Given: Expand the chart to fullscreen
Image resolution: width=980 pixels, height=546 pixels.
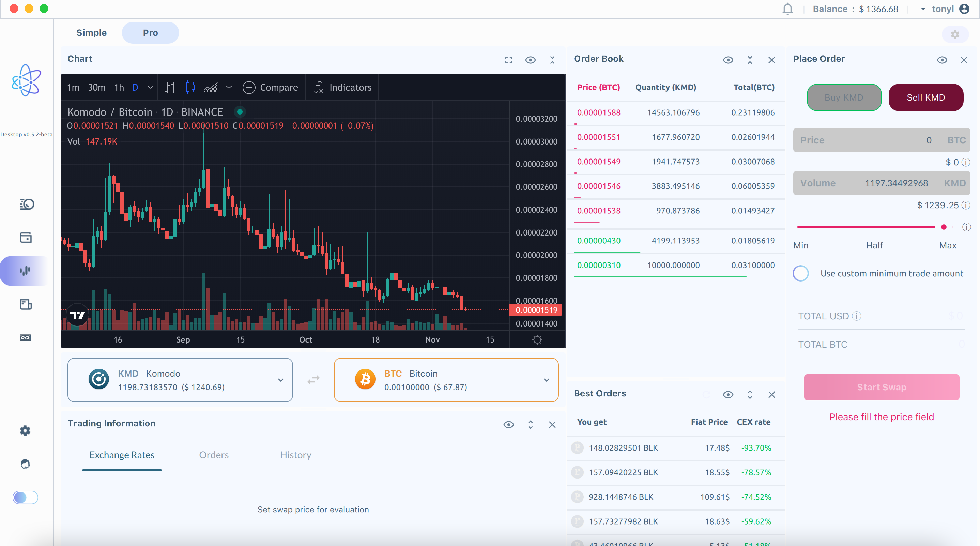Looking at the screenshot, I should [x=508, y=60].
